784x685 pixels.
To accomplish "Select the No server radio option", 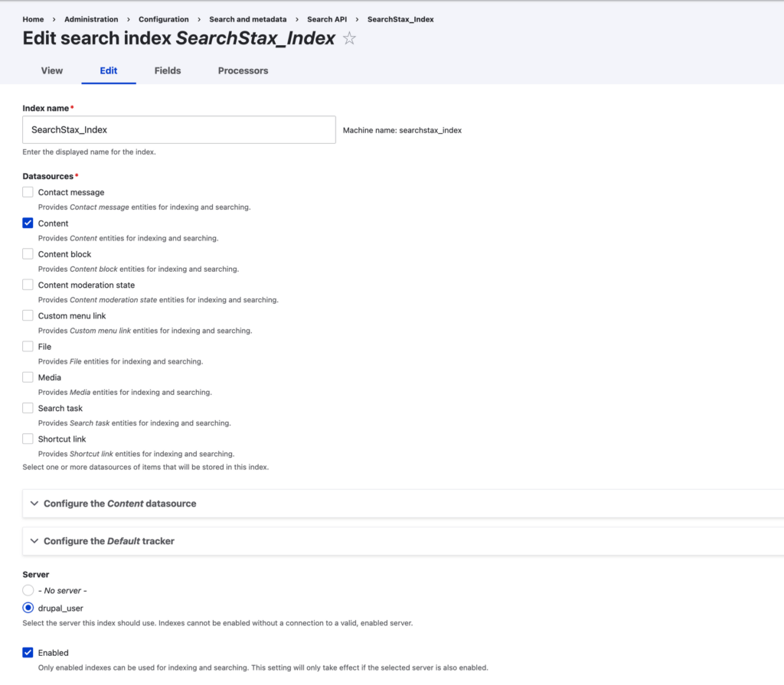I will click(28, 591).
